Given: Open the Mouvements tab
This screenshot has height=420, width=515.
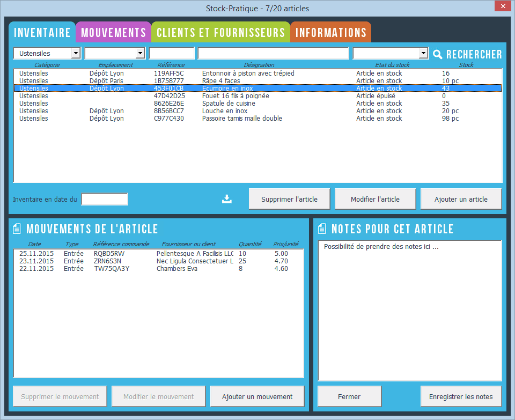Looking at the screenshot, I should 113,32.
